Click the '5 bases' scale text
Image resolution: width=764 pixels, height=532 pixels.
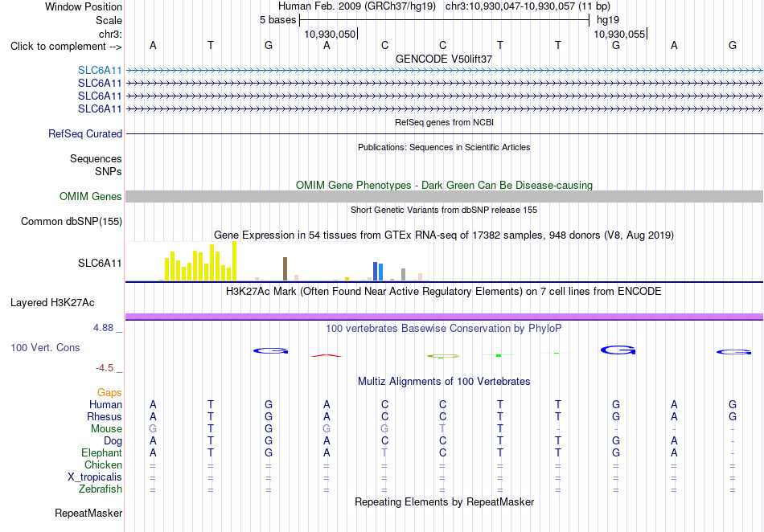tap(277, 20)
